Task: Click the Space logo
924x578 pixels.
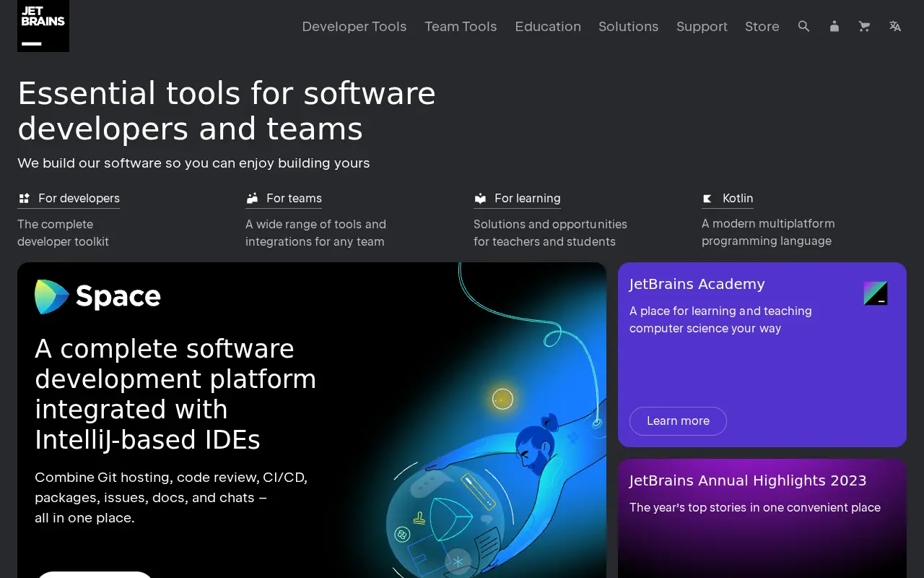Action: coord(97,296)
